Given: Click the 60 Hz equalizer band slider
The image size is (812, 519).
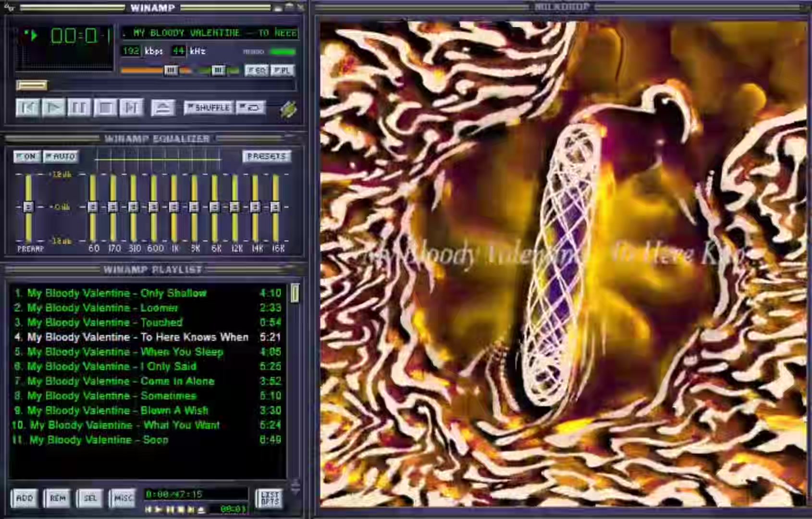Looking at the screenshot, I should coord(93,207).
